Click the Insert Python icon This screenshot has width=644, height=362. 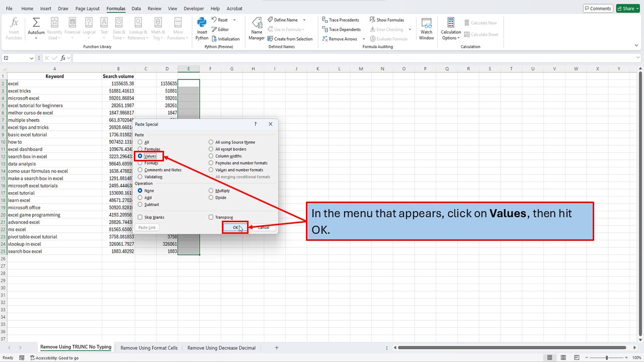tap(201, 29)
